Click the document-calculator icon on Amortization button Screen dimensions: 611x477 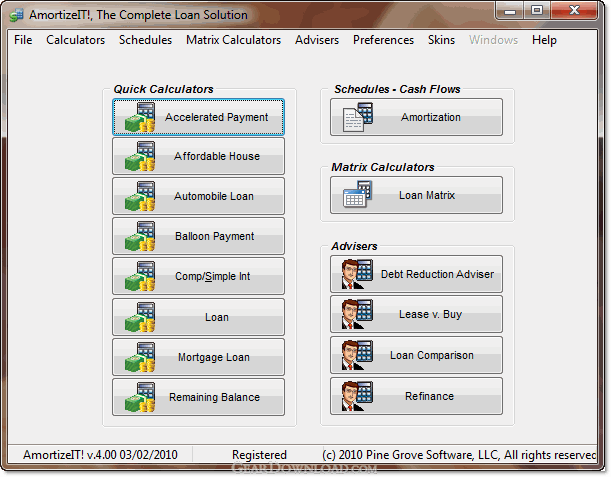(x=358, y=117)
